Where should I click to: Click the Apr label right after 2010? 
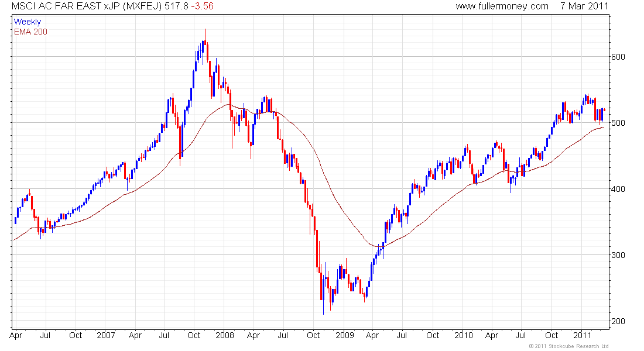click(492, 336)
